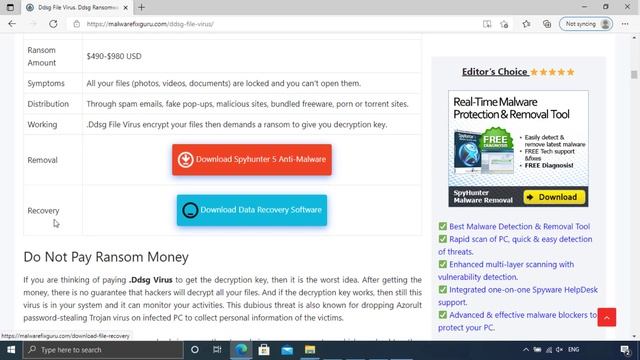Go back using the browser back arrow

(12, 24)
